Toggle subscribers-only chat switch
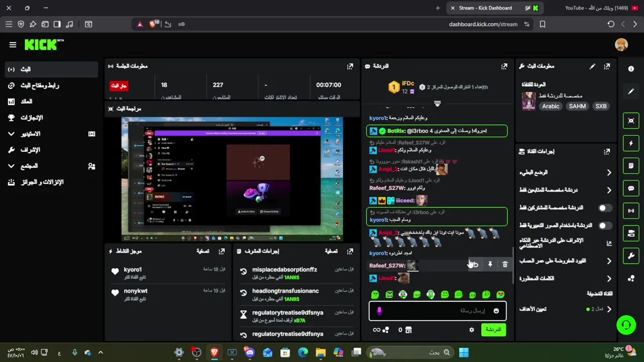The image size is (644, 362). (x=605, y=208)
